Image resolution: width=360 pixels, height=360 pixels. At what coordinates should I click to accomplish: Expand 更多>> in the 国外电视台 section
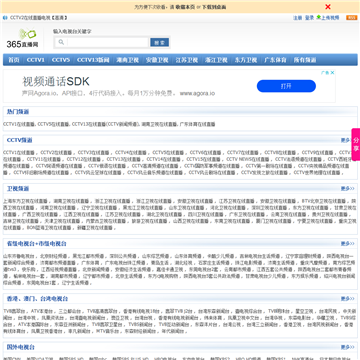click(347, 347)
